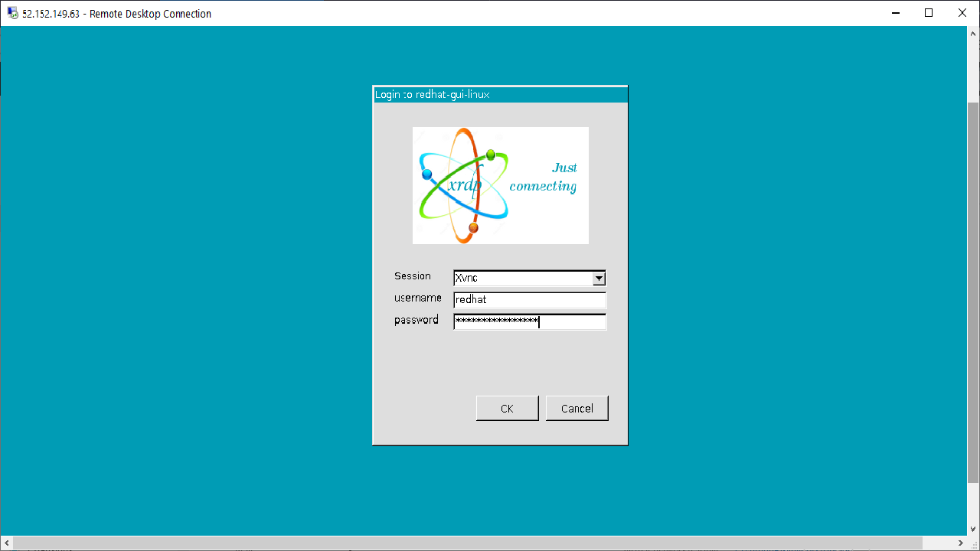Click the "Login to redhat-gui-linux" dialog title bar
980x551 pixels.
click(499, 95)
